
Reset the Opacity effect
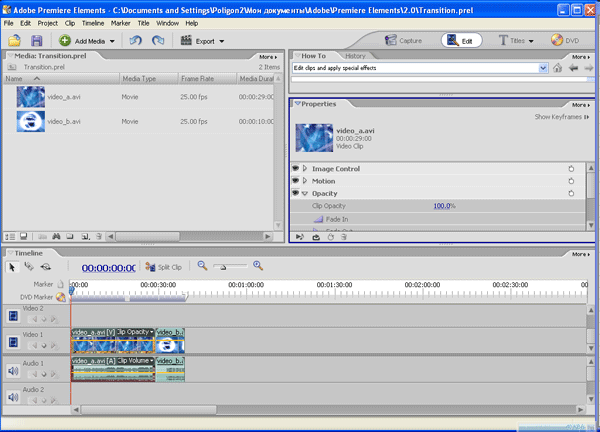[x=571, y=194]
